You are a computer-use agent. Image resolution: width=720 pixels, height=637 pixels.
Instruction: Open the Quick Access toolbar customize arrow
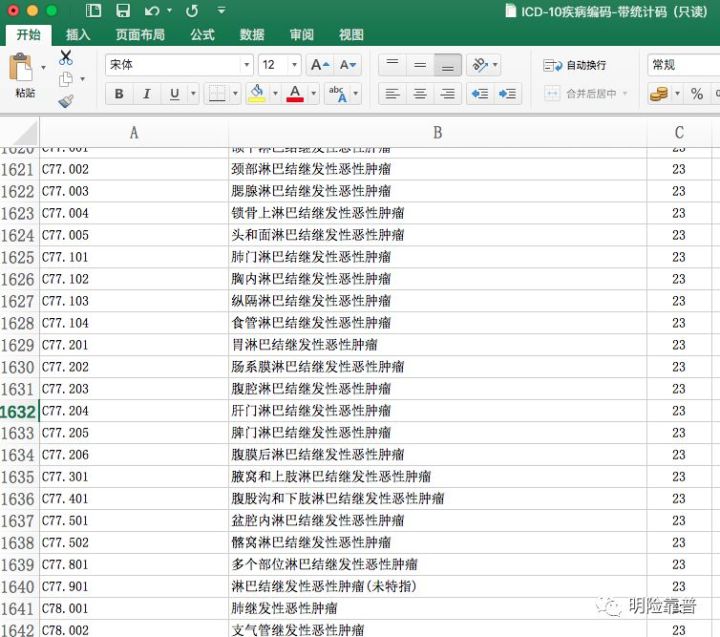[x=221, y=10]
